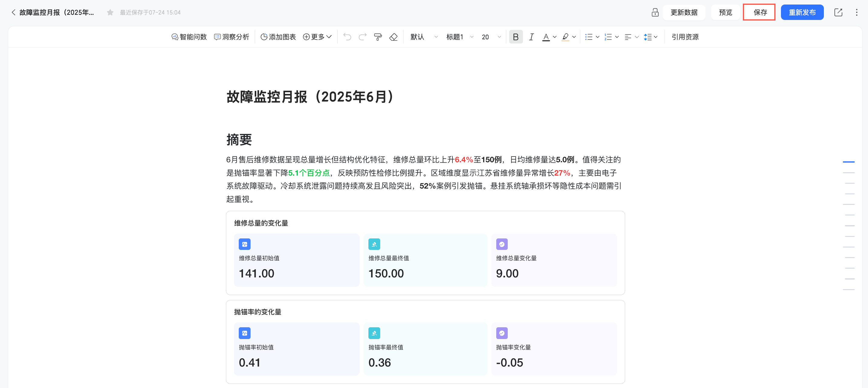Click the redo arrow icon
Screen dimensions: 868x388
(x=363, y=37)
